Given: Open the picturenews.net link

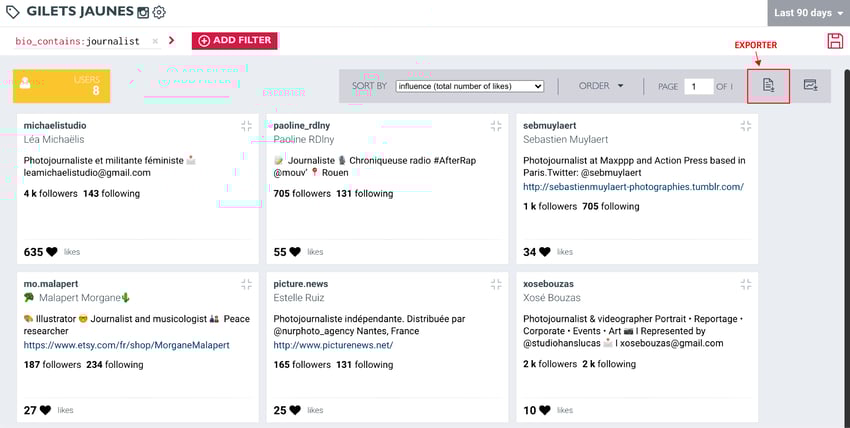Looking at the screenshot, I should 333,345.
